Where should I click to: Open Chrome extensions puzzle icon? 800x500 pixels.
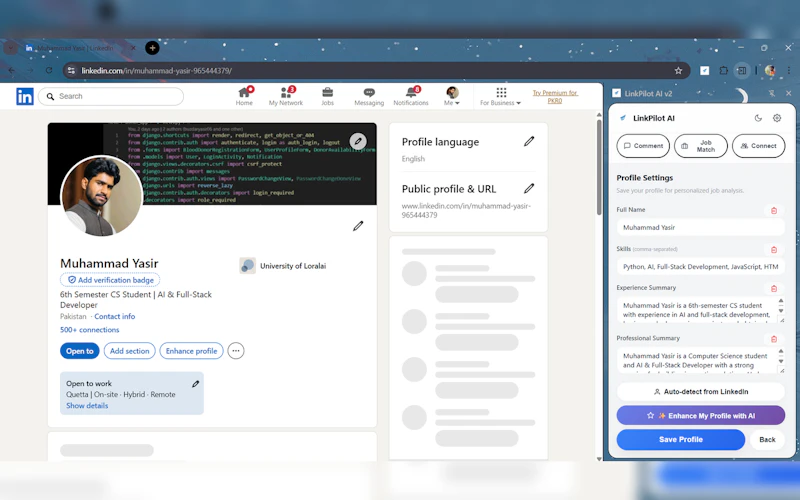723,71
